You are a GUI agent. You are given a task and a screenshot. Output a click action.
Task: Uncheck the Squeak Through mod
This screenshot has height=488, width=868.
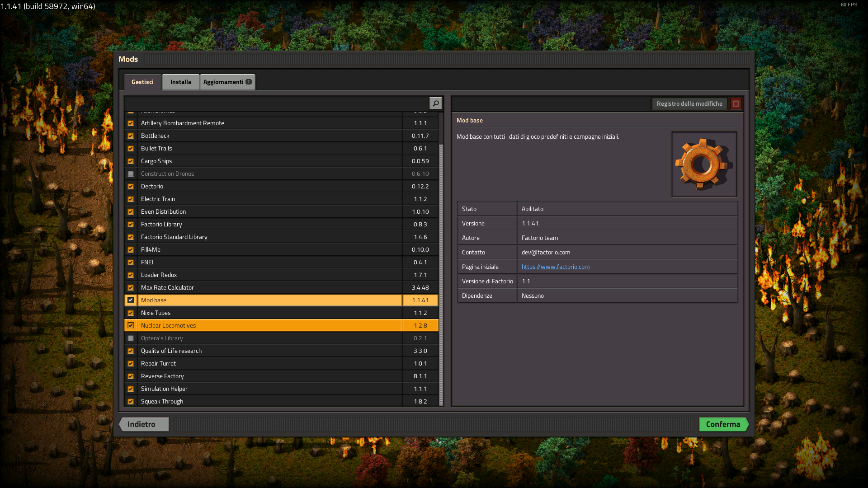click(131, 401)
